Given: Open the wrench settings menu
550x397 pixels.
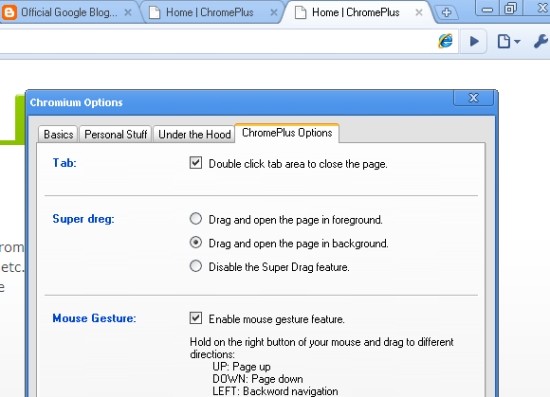Looking at the screenshot, I should pos(541,41).
